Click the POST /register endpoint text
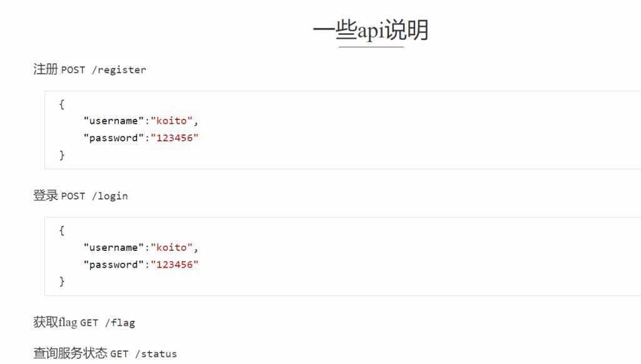Image resolution: width=641 pixels, height=364 pixels. pyautogui.click(x=103, y=70)
